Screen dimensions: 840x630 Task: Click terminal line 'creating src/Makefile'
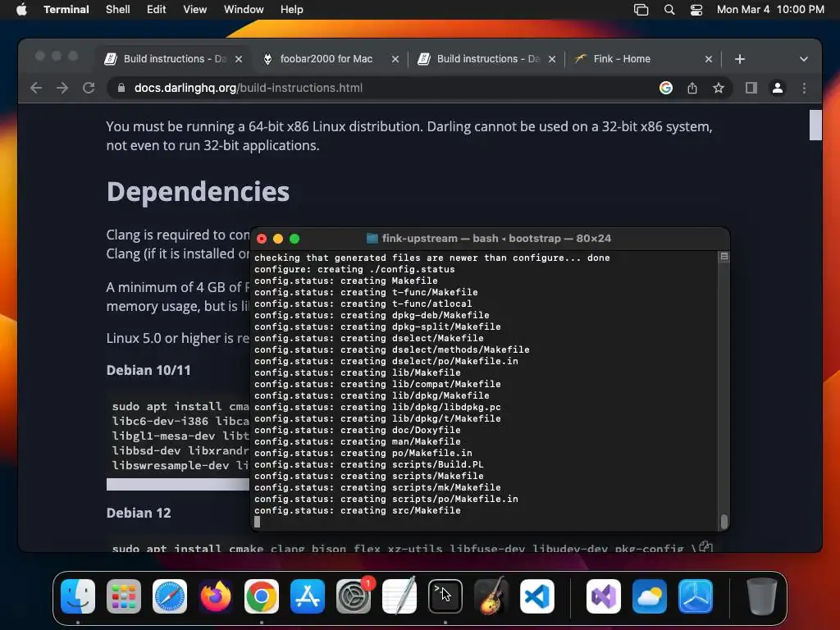pyautogui.click(x=358, y=510)
